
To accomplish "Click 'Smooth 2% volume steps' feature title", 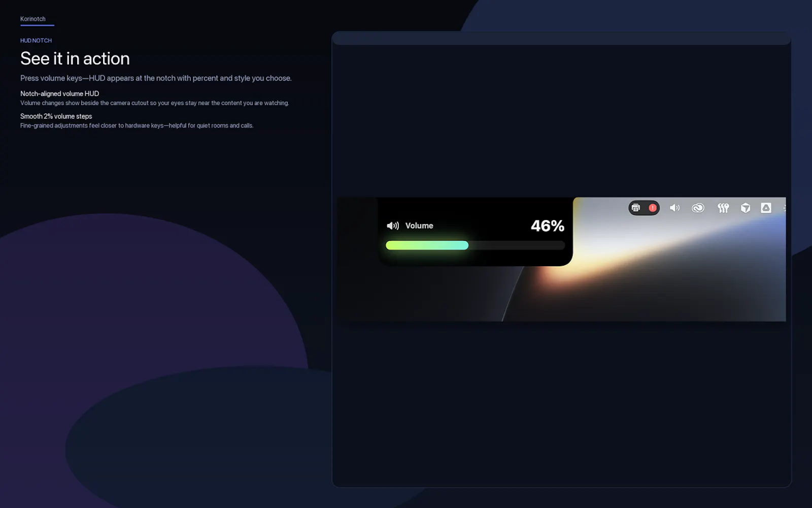I will [x=56, y=116].
